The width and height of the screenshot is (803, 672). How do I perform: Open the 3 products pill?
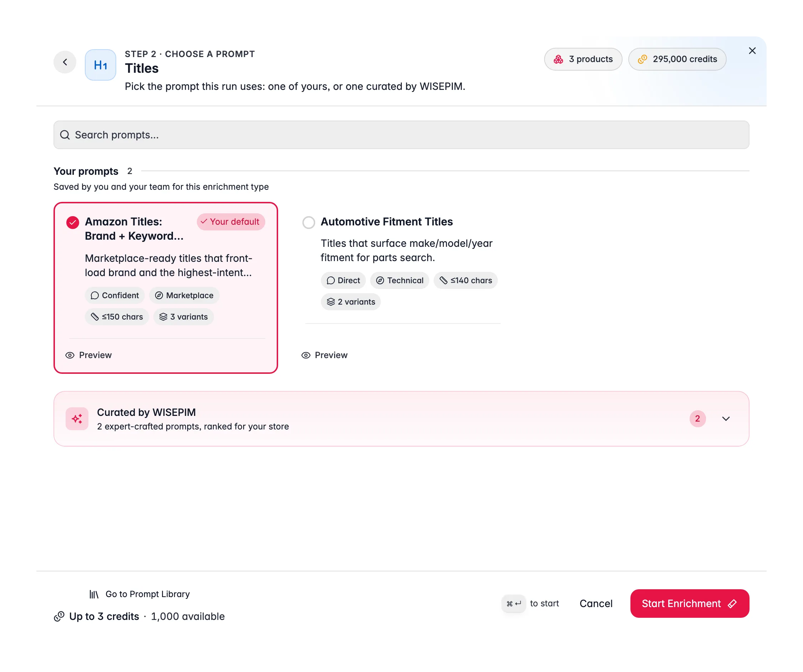point(583,59)
